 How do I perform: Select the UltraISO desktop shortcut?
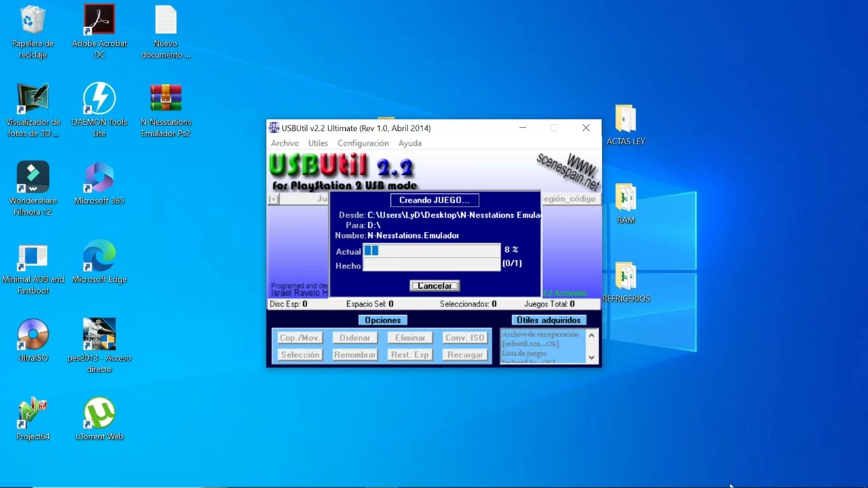(33, 341)
